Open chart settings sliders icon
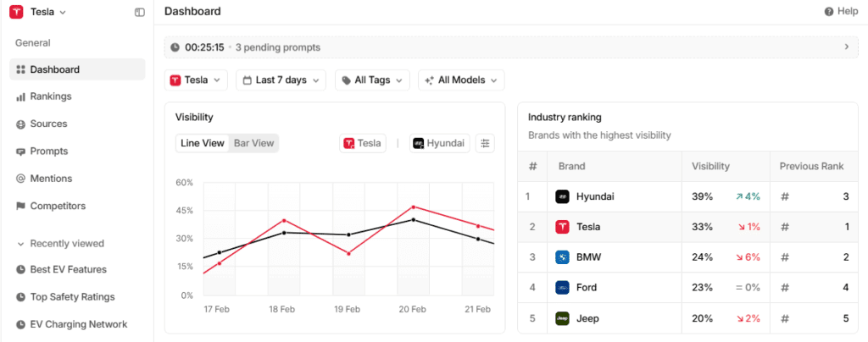Screen dimensions: 868x342 tap(485, 143)
